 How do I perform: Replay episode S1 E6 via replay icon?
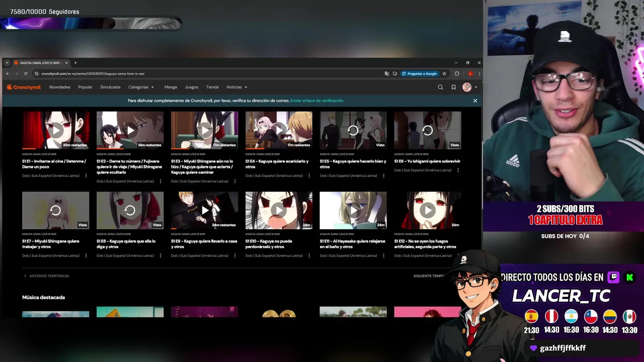click(428, 130)
